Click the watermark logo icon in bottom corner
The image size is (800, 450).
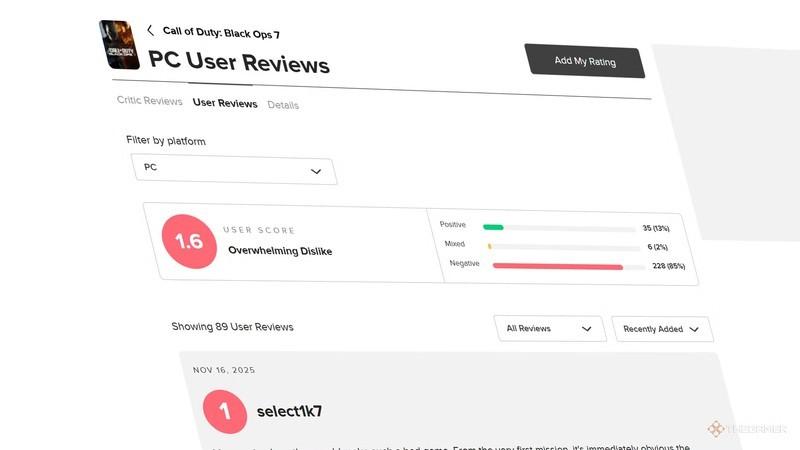coord(716,429)
